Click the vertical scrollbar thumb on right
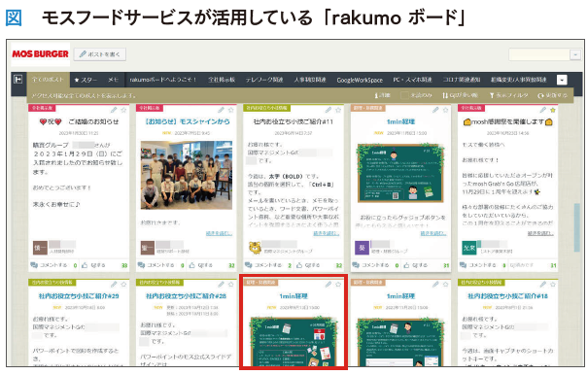The image size is (588, 375). (577, 222)
